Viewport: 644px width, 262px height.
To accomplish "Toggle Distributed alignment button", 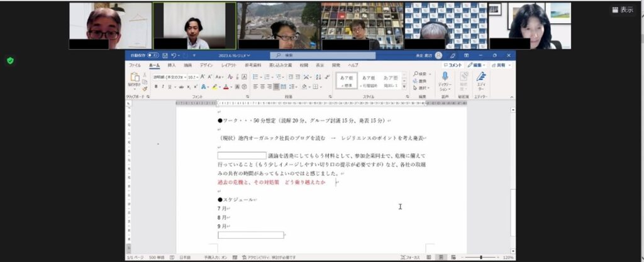I will click(284, 87).
